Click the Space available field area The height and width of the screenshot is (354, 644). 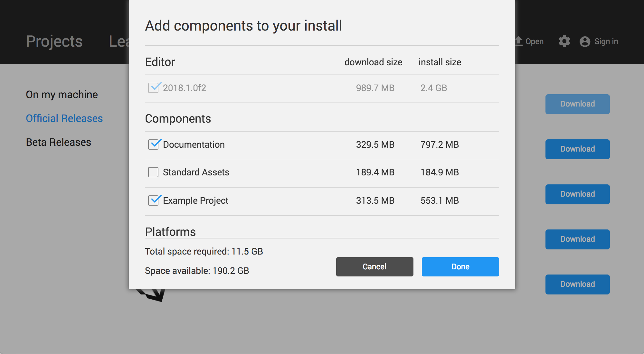click(x=197, y=270)
